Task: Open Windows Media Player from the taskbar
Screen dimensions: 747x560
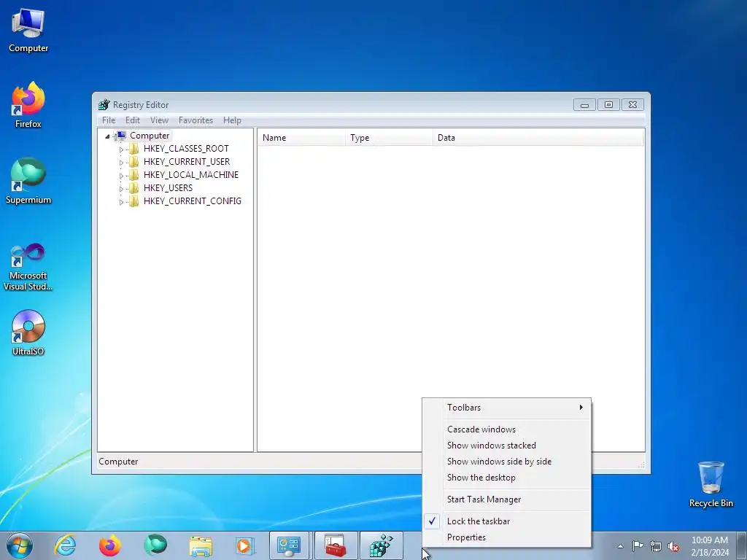Action: click(x=245, y=545)
